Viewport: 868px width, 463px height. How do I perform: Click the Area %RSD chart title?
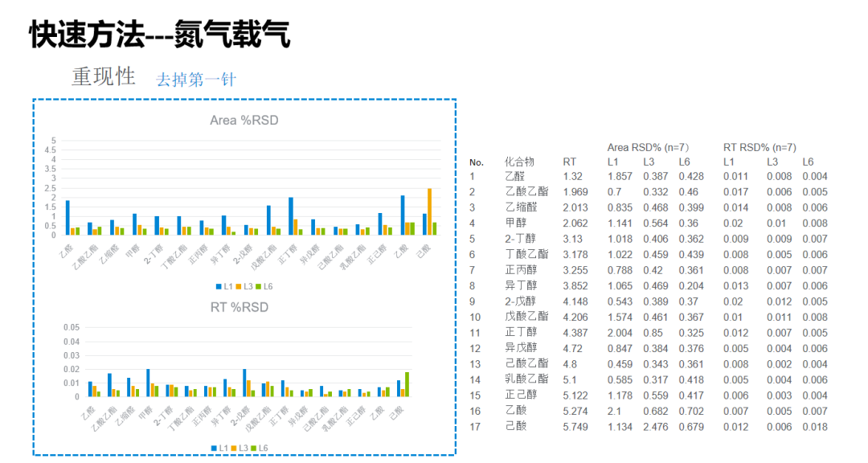click(244, 121)
